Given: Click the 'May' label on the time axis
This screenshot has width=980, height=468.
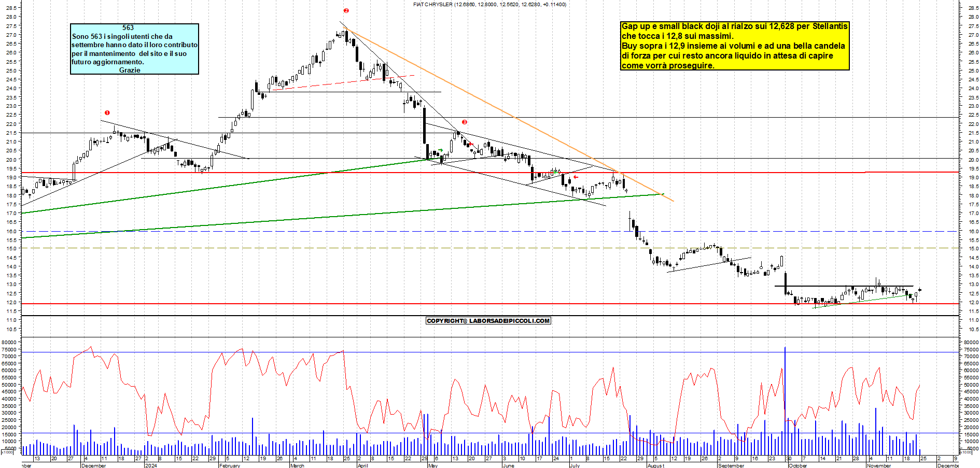Looking at the screenshot, I should tap(433, 465).
